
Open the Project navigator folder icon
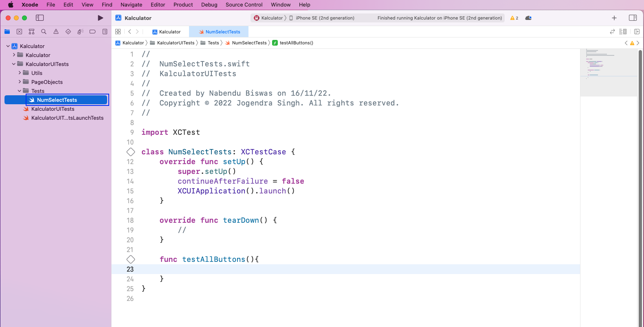tap(7, 31)
